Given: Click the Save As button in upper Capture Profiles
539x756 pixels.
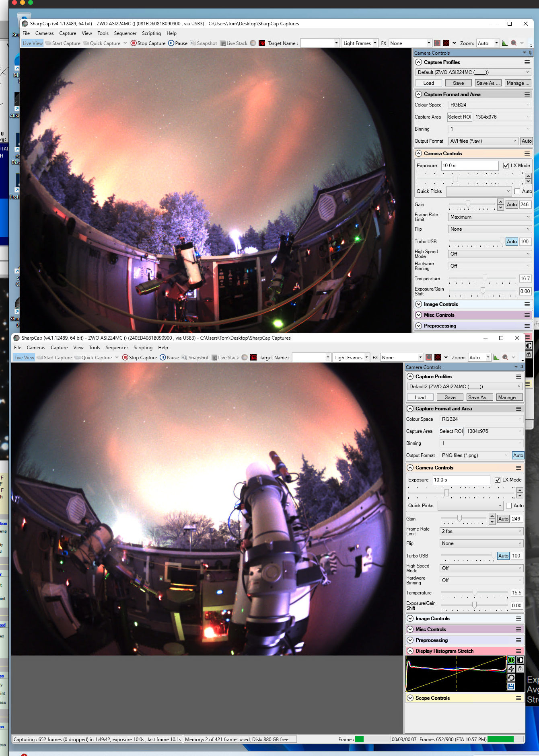Looking at the screenshot, I should pyautogui.click(x=488, y=83).
